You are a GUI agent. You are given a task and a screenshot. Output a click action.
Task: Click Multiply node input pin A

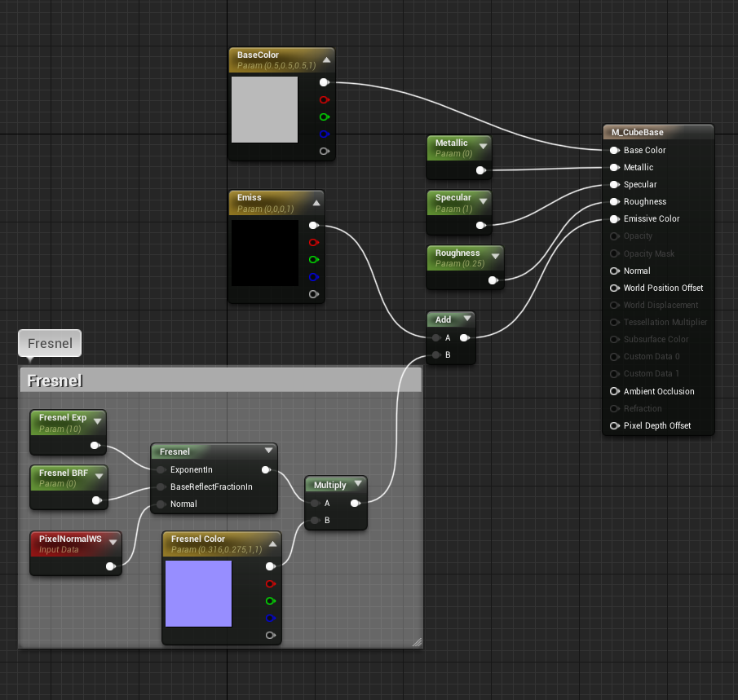click(x=316, y=504)
